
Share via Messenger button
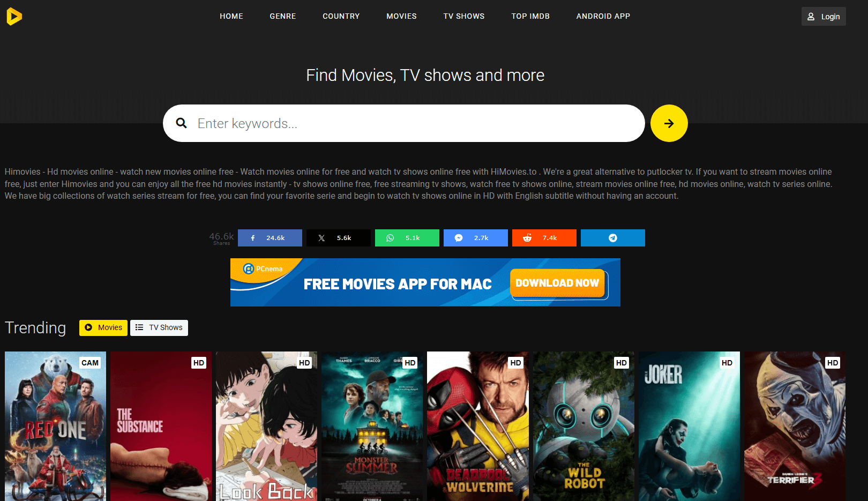coord(475,238)
